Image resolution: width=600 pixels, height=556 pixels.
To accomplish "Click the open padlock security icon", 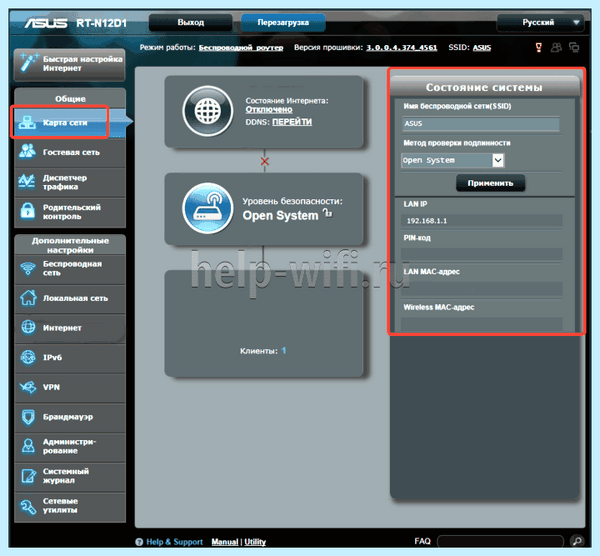I will [x=328, y=212].
